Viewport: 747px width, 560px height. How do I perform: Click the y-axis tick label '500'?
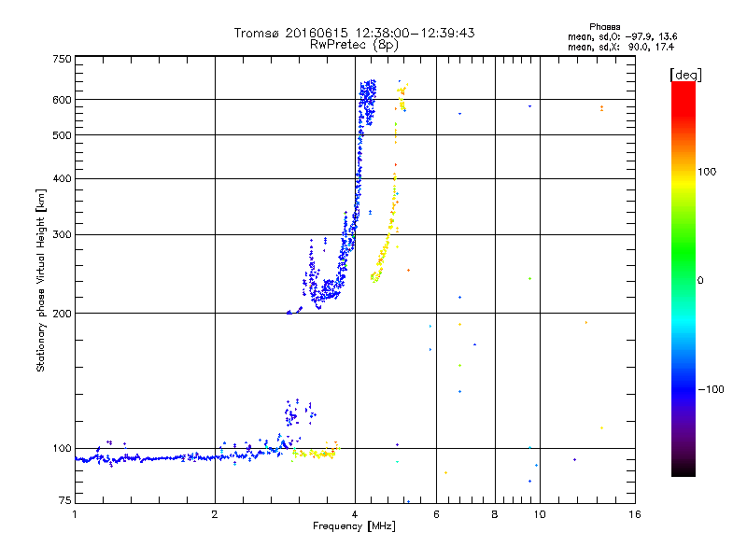coord(62,135)
